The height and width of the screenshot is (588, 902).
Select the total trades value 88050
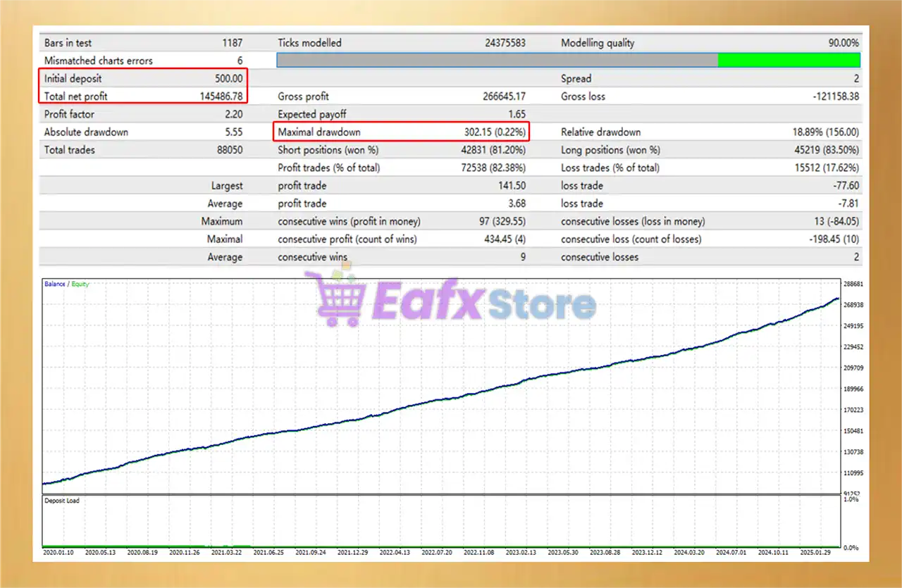click(x=230, y=150)
